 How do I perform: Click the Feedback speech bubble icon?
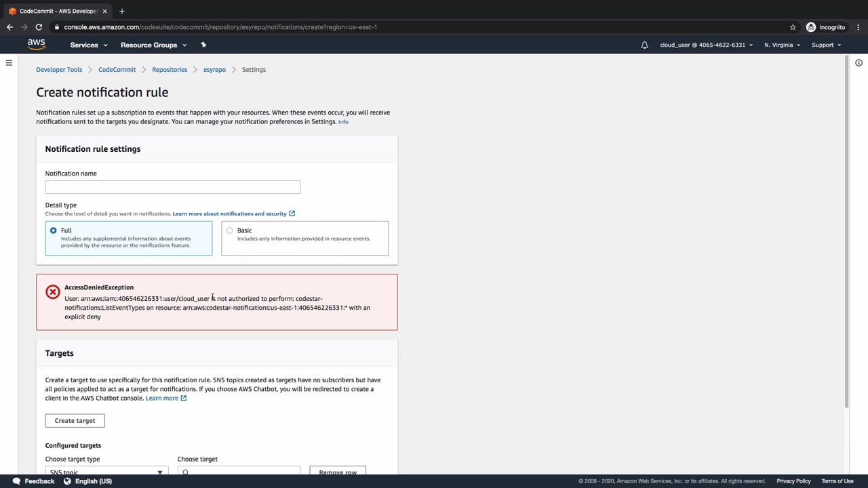pos(16,481)
